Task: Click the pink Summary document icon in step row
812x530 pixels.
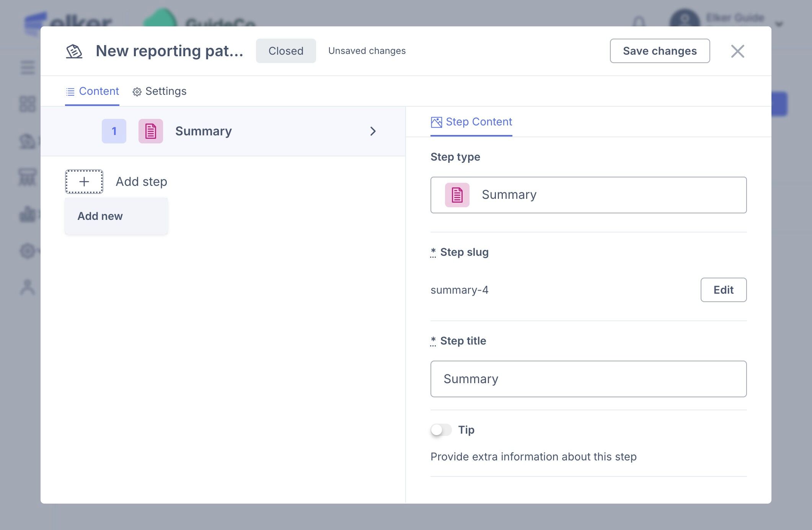Action: click(x=150, y=131)
